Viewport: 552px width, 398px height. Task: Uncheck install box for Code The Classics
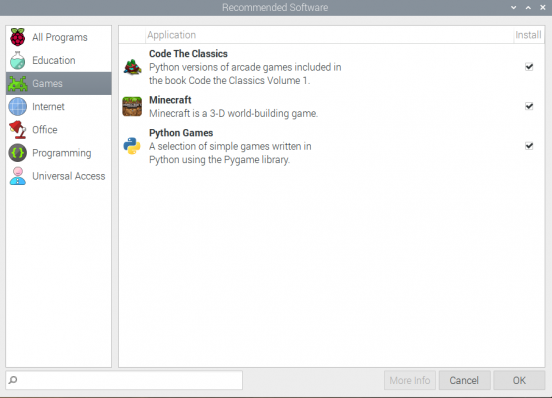coord(529,67)
